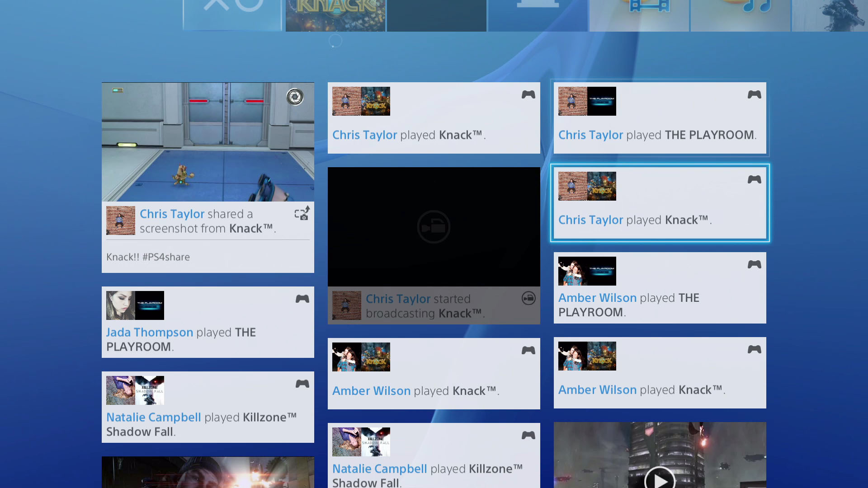Open Jada Thompson's profile avatar
Image resolution: width=868 pixels, height=488 pixels.
pyautogui.click(x=121, y=305)
